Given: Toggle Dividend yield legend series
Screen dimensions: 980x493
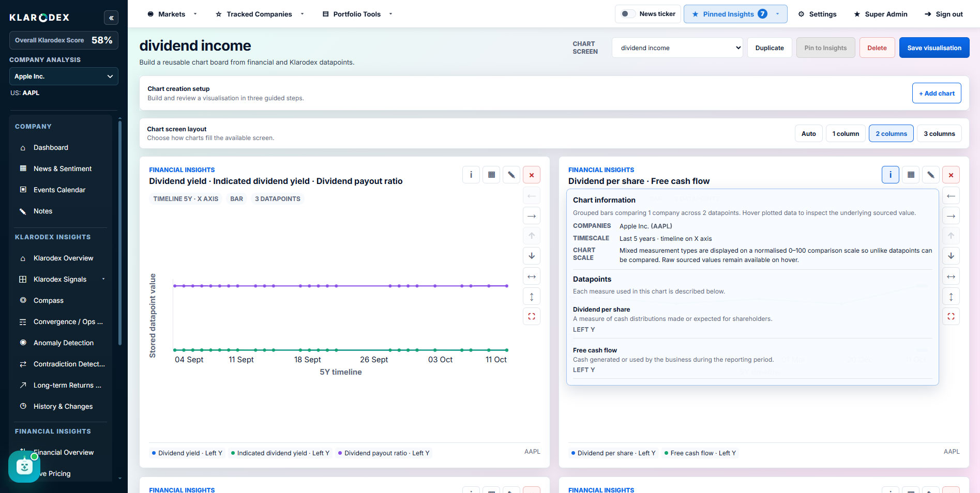Looking at the screenshot, I should [x=187, y=453].
